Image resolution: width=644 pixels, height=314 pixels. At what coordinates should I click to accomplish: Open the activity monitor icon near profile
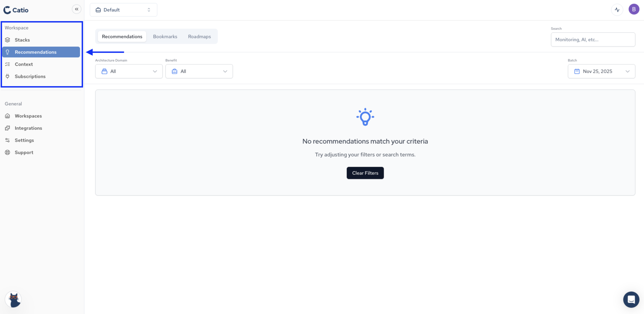click(x=617, y=9)
